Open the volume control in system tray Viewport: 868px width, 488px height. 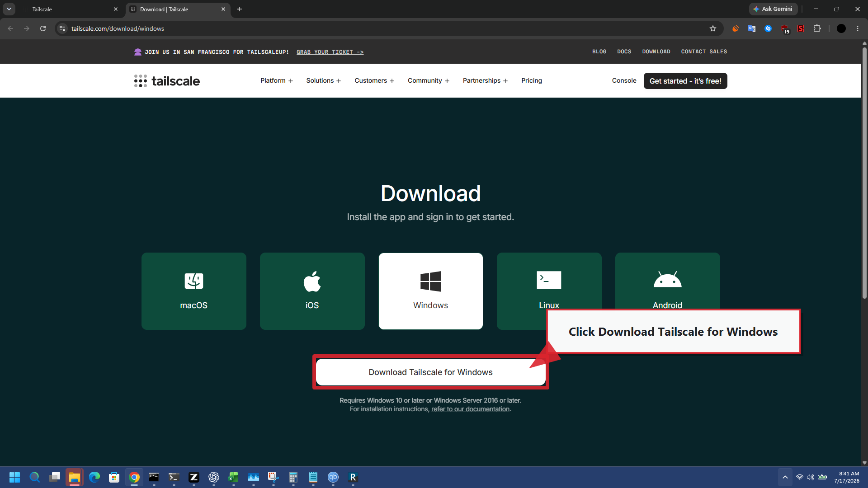(811, 477)
